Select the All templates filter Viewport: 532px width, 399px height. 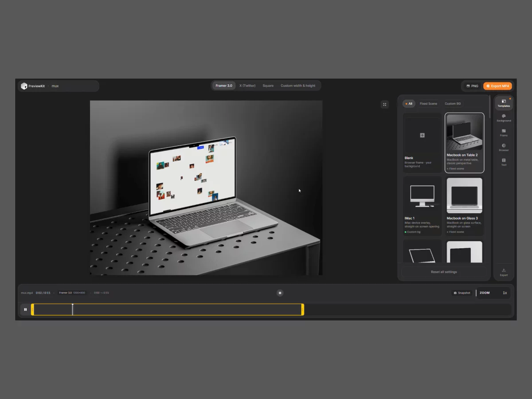tap(408, 104)
